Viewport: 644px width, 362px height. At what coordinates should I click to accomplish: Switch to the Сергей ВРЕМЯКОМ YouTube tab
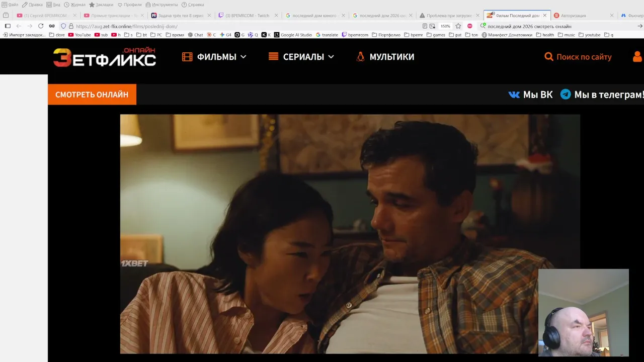coord(45,16)
